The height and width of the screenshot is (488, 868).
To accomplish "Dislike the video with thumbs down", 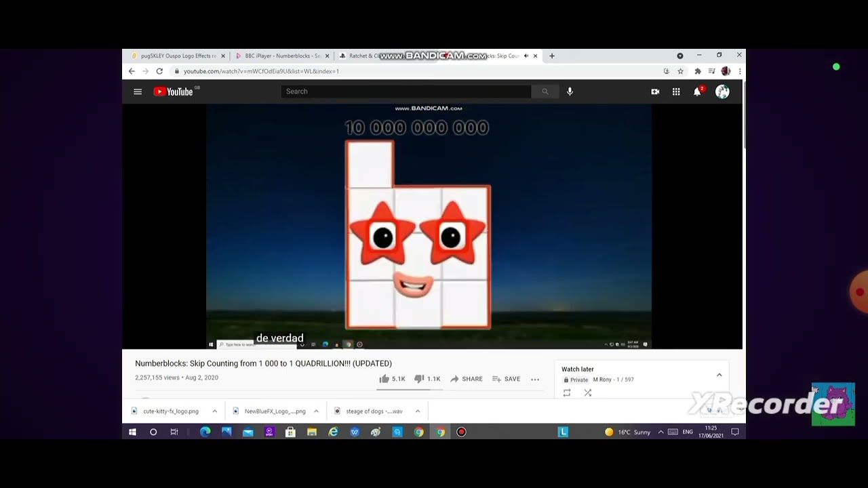I will click(427, 379).
